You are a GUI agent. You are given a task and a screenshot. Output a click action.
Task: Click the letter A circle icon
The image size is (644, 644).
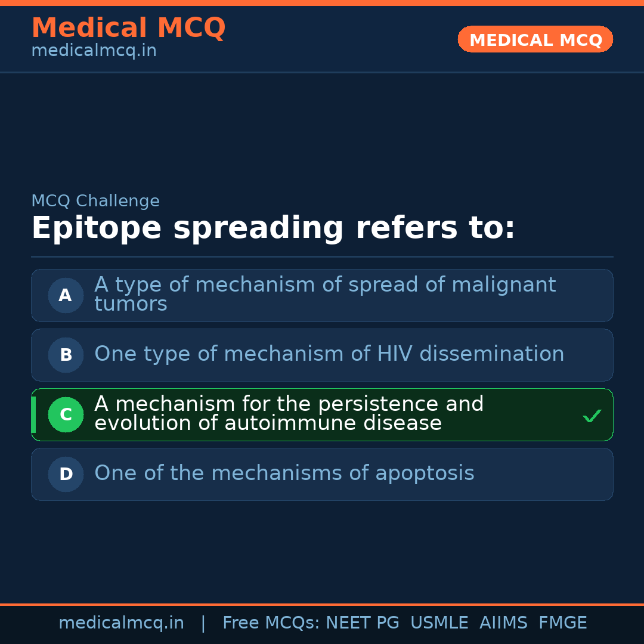[x=66, y=295]
